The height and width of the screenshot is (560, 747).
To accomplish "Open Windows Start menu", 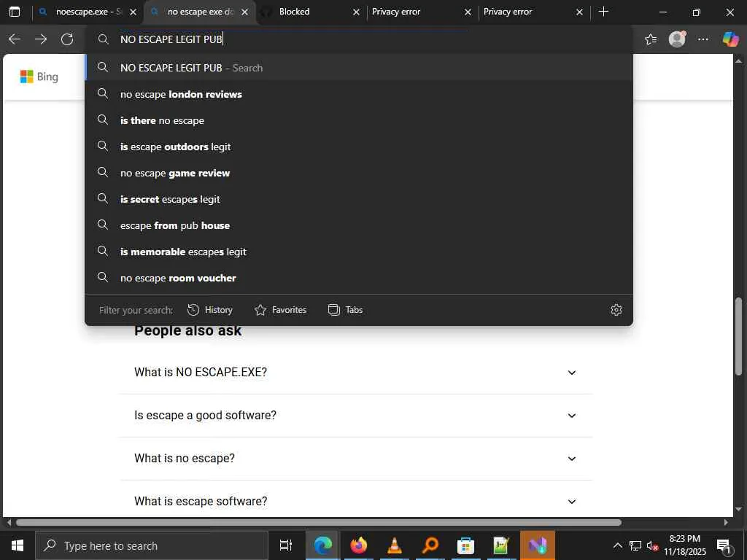I will click(x=18, y=545).
